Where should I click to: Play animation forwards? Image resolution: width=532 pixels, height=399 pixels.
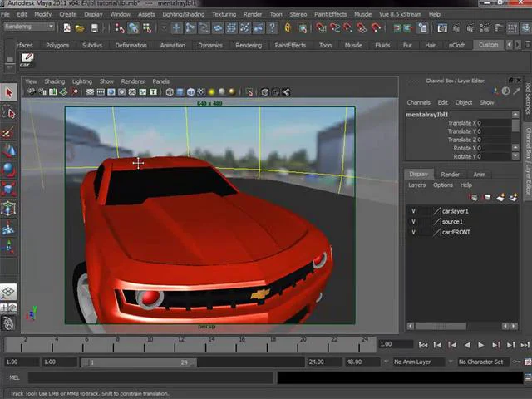click(480, 345)
